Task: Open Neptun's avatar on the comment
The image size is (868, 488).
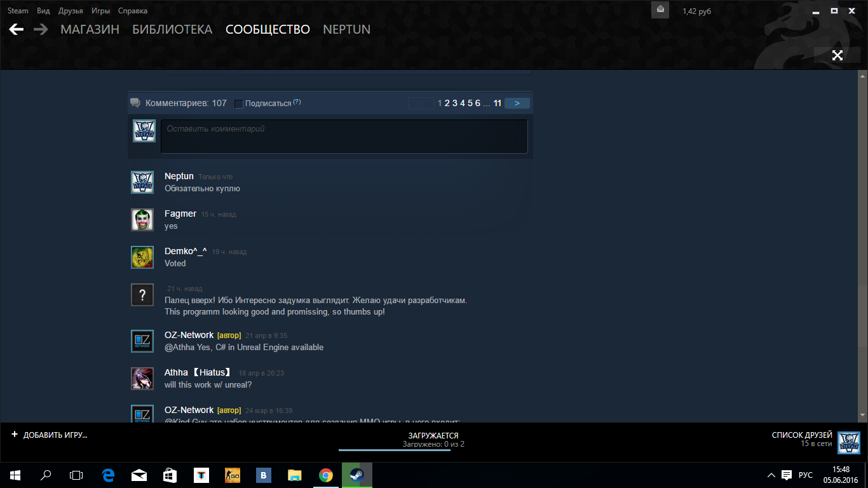Action: click(x=142, y=182)
